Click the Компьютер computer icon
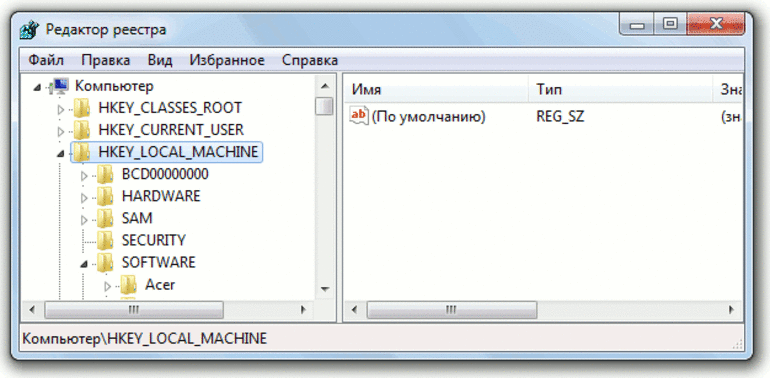The height and width of the screenshot is (378, 770). pyautogui.click(x=59, y=87)
